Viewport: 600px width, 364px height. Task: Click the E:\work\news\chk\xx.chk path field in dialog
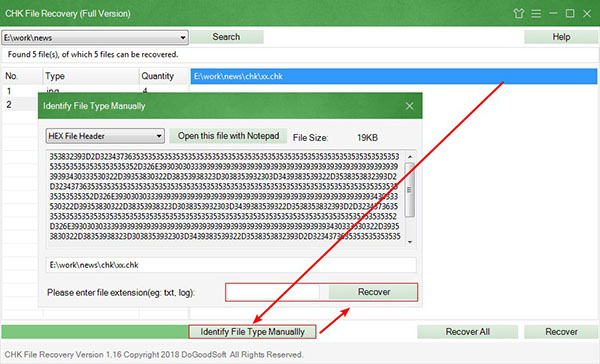[x=231, y=265]
